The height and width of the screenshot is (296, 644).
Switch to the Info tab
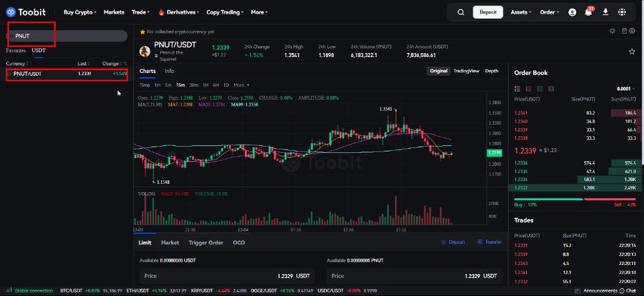[169, 71]
